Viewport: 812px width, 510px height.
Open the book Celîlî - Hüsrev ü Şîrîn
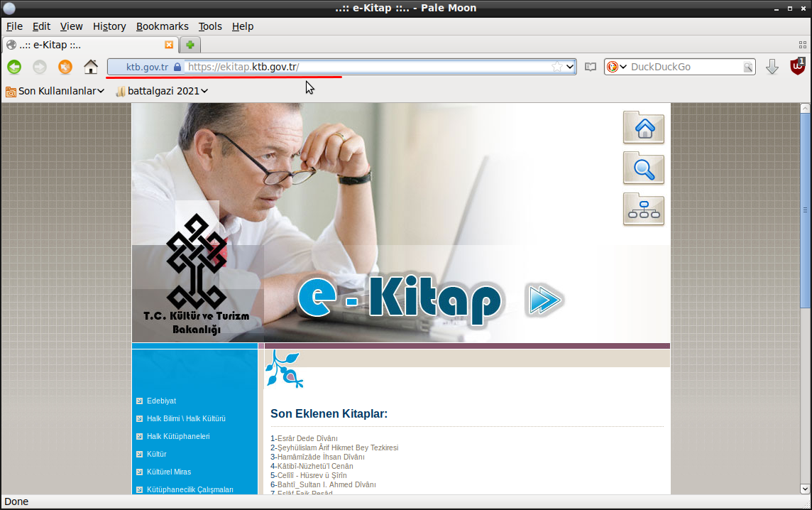[312, 476]
